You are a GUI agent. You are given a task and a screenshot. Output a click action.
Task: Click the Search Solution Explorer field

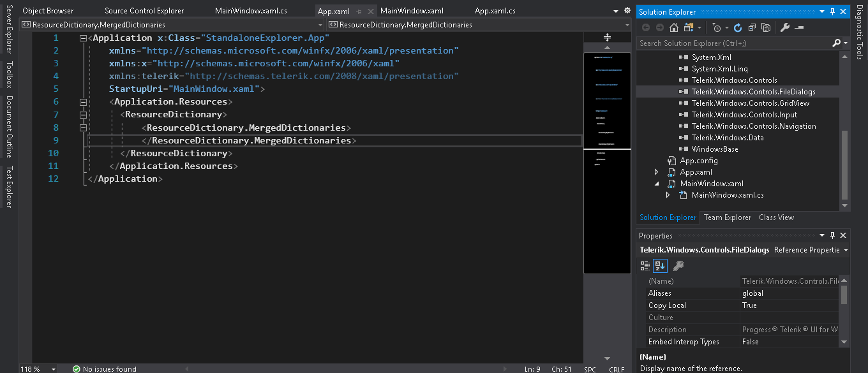coord(734,43)
